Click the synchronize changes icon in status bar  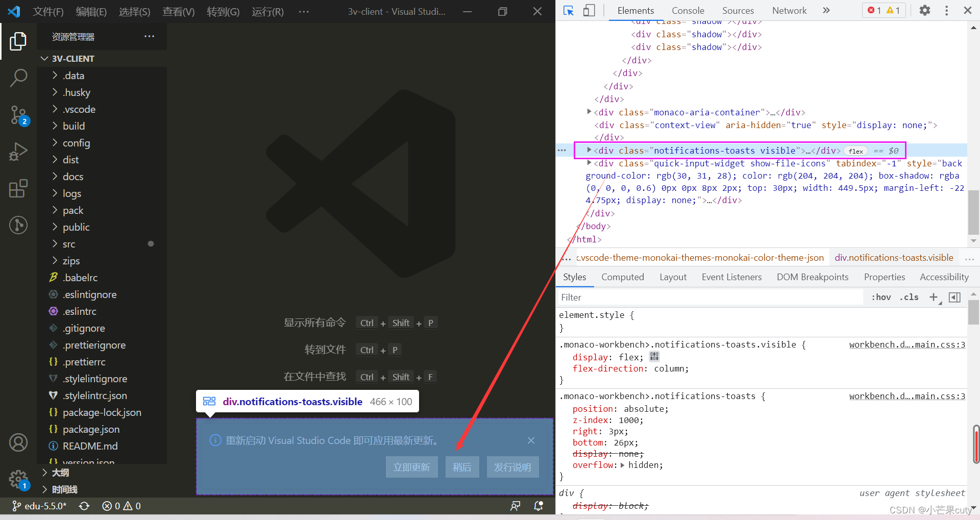tap(84, 506)
